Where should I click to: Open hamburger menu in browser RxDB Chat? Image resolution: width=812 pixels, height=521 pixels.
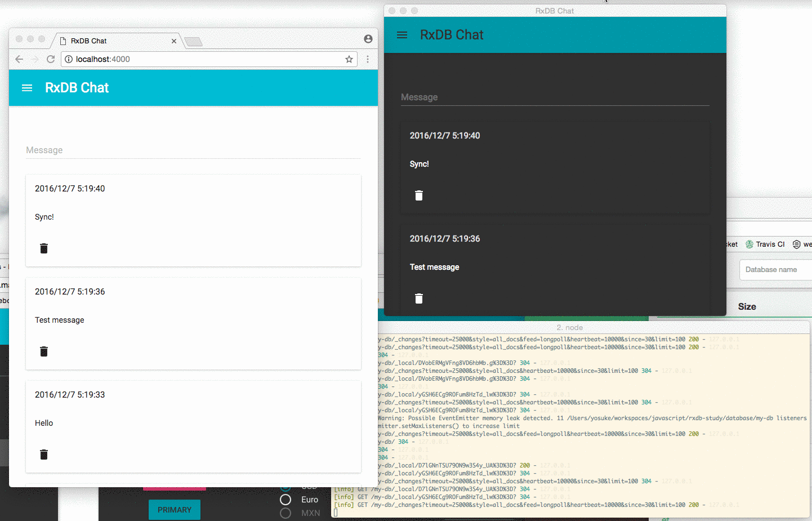pyautogui.click(x=27, y=88)
